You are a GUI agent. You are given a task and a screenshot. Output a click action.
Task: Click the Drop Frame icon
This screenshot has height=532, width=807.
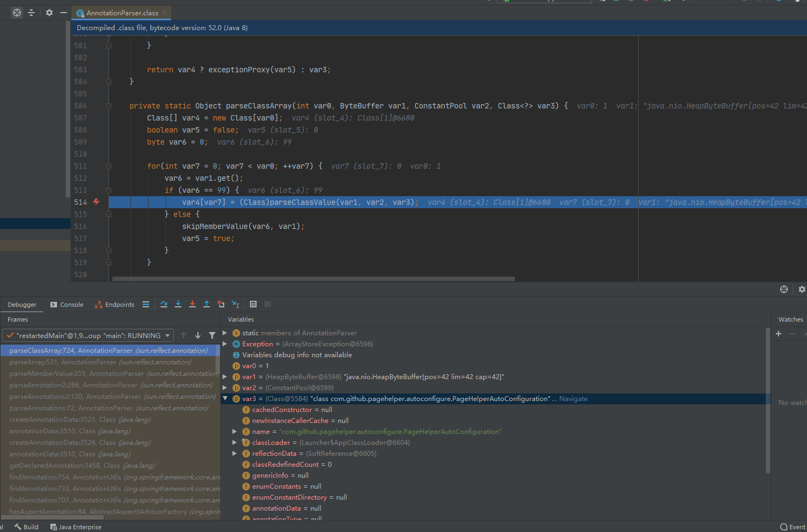[221, 305]
